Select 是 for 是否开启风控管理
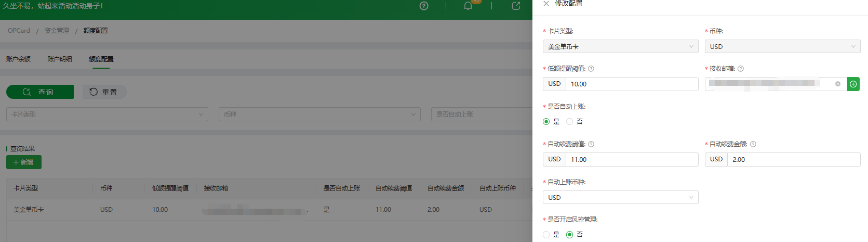The height and width of the screenshot is (242, 868). coord(546,235)
